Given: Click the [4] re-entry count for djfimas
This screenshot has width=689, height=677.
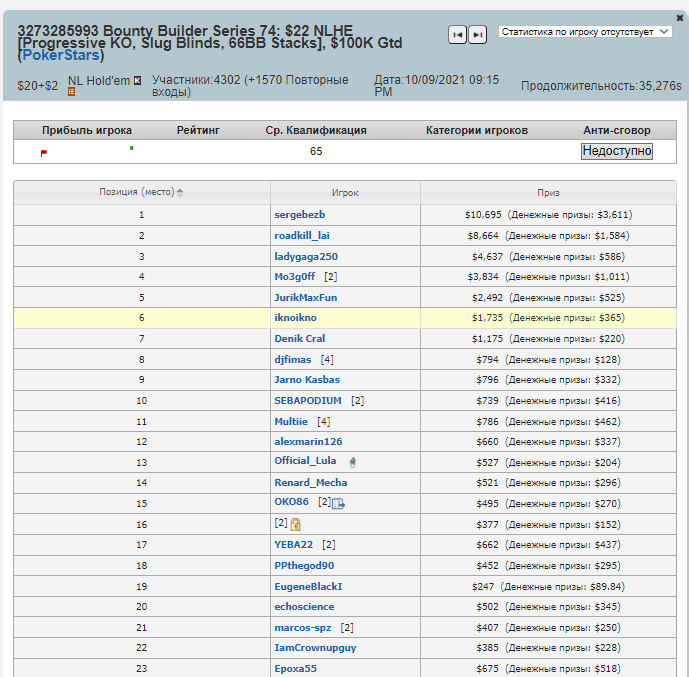Looking at the screenshot, I should [327, 360].
